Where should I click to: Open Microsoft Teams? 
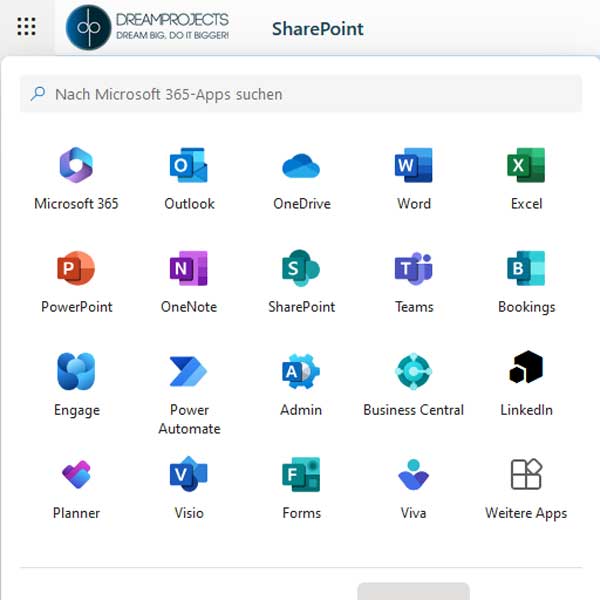click(414, 282)
